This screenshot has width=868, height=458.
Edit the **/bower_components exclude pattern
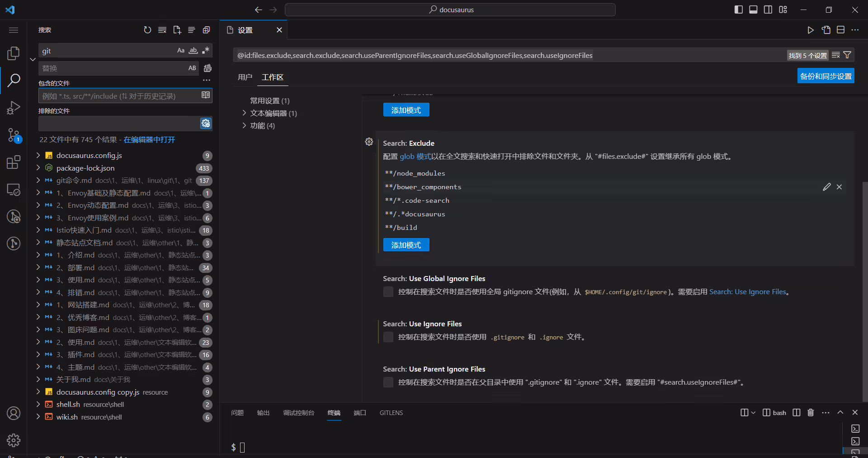click(827, 187)
